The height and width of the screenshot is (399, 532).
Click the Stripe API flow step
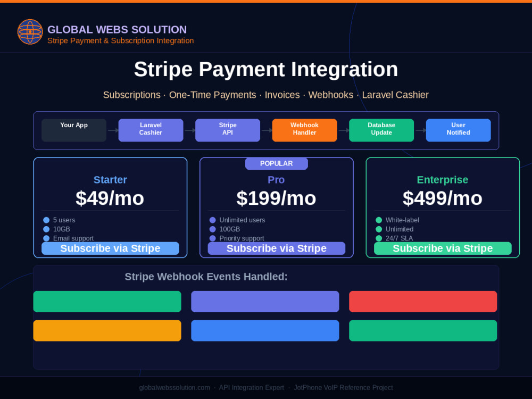click(228, 130)
